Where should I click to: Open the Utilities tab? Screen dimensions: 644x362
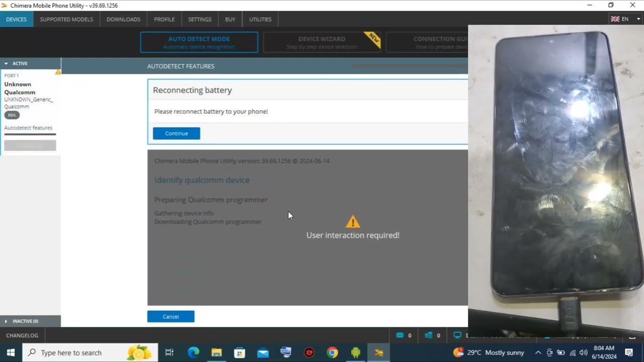pyautogui.click(x=260, y=19)
